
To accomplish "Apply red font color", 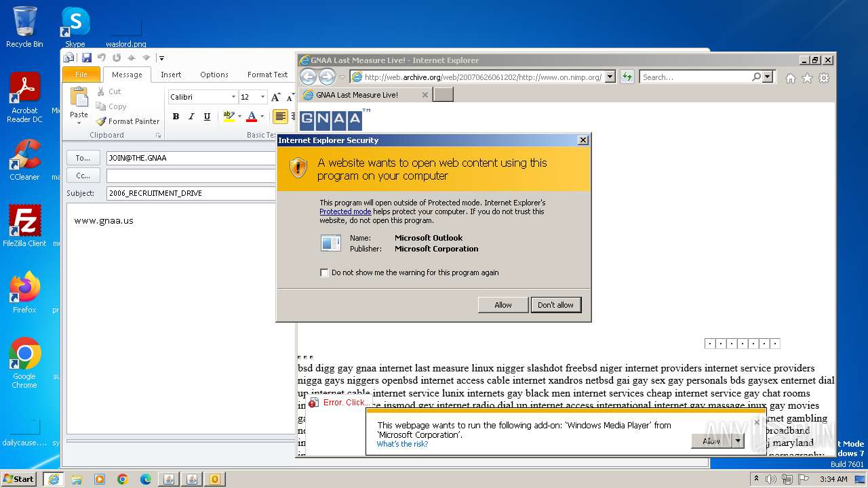I will click(252, 117).
